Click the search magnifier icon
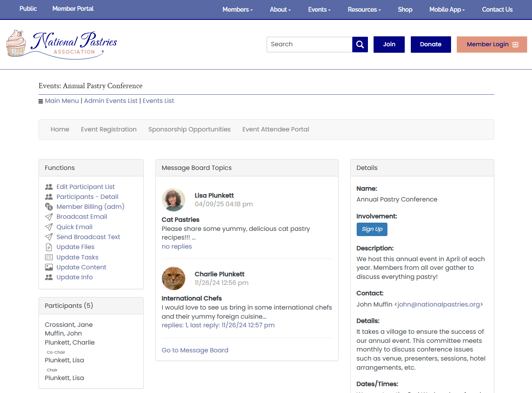This screenshot has width=532, height=393. click(x=359, y=44)
